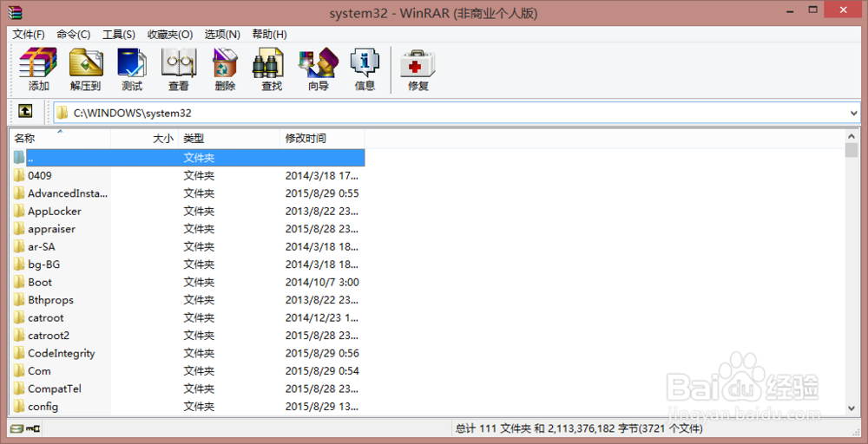Click the C:\WINDOWS\system32 address field
This screenshot has width=868, height=444.
pyautogui.click(x=457, y=114)
